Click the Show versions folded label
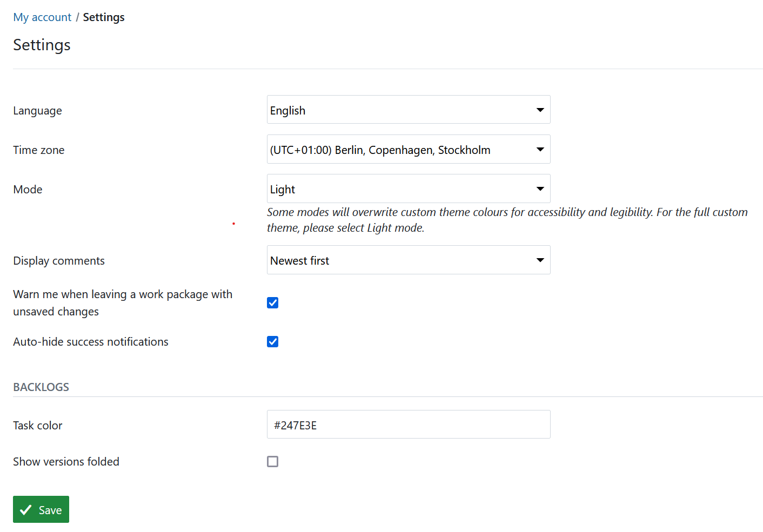The height and width of the screenshot is (532, 763). [66, 462]
